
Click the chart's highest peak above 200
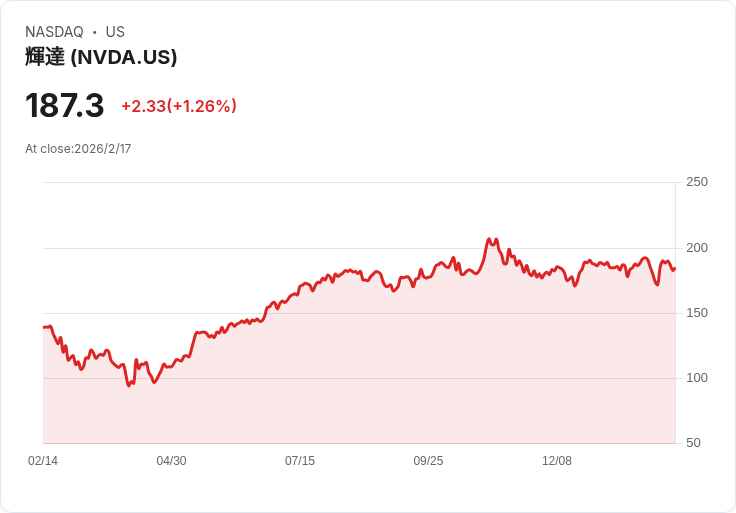tap(489, 239)
